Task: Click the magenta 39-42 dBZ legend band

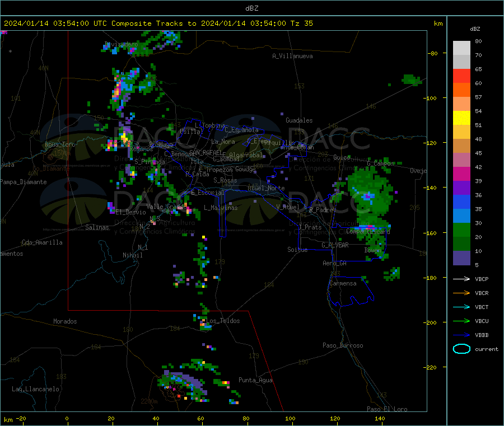Action: tap(461, 174)
